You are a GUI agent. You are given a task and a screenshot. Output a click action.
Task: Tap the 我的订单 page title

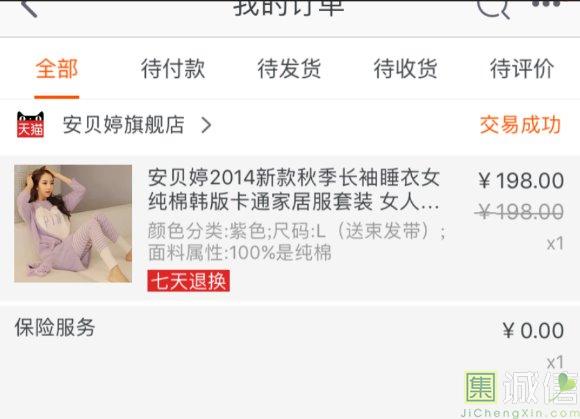pos(289,7)
